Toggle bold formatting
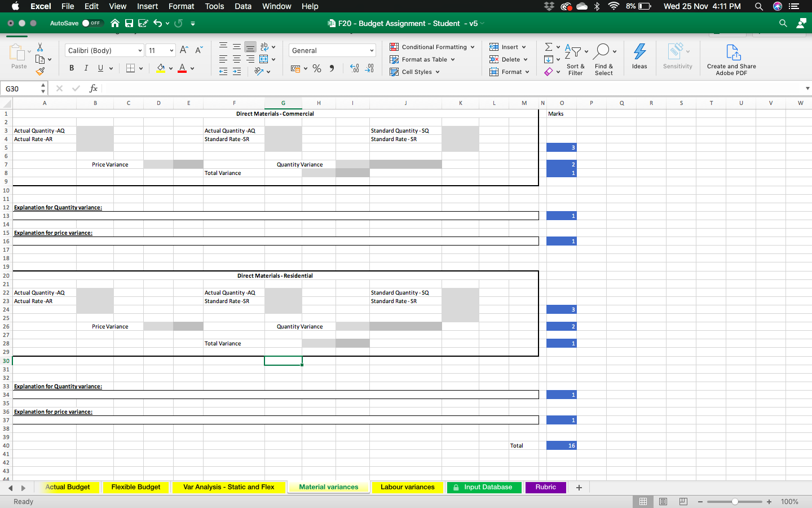Viewport: 812px width, 508px height. (x=71, y=68)
